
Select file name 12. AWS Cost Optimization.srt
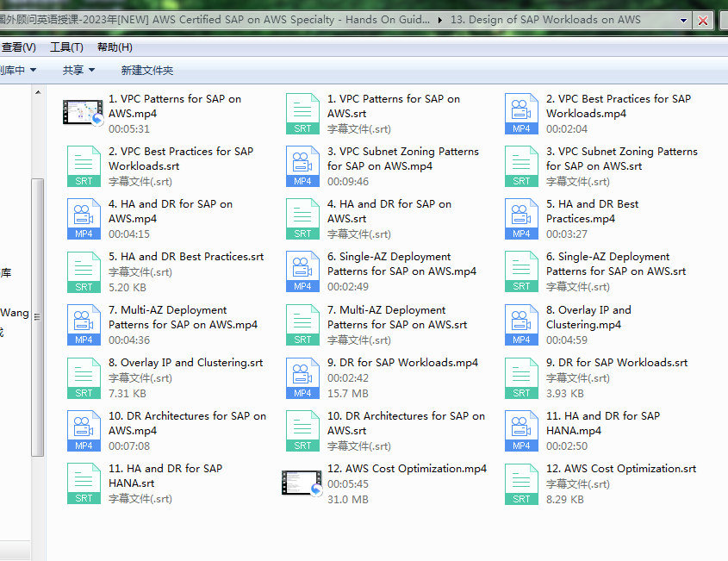(621, 469)
